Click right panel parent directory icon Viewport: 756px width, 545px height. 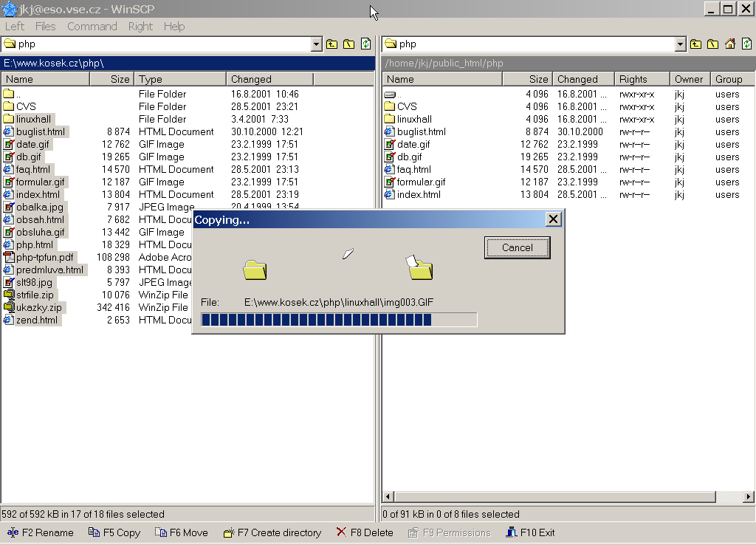click(x=695, y=44)
